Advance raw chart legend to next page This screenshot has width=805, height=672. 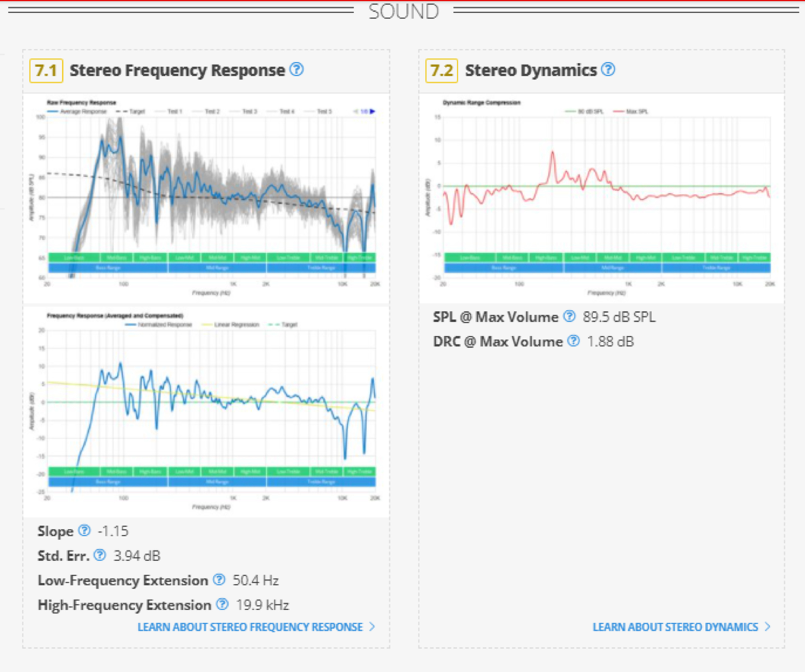coord(373,111)
